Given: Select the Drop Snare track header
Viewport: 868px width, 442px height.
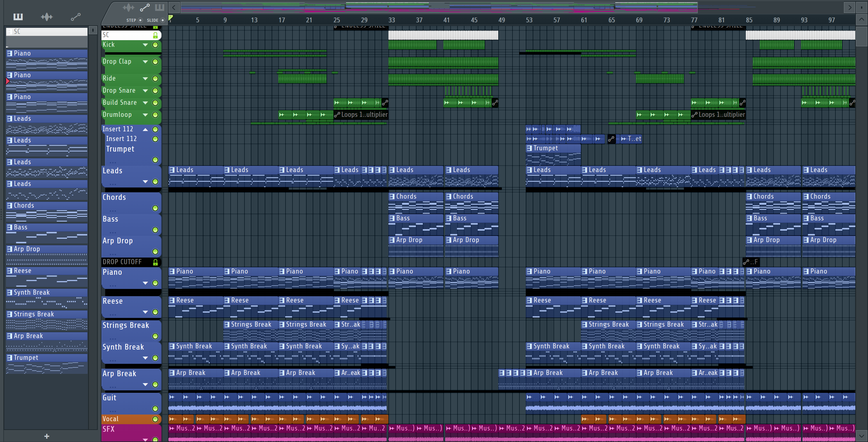Looking at the screenshot, I should tap(131, 91).
